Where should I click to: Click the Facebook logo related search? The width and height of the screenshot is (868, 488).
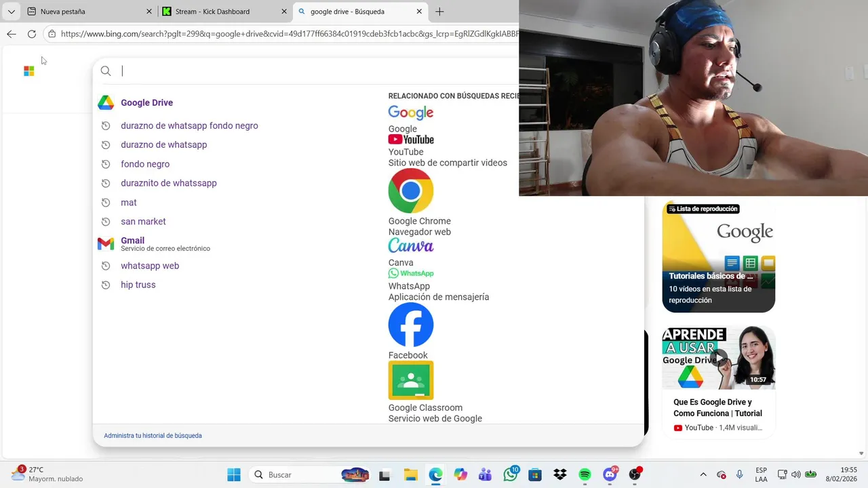click(411, 325)
